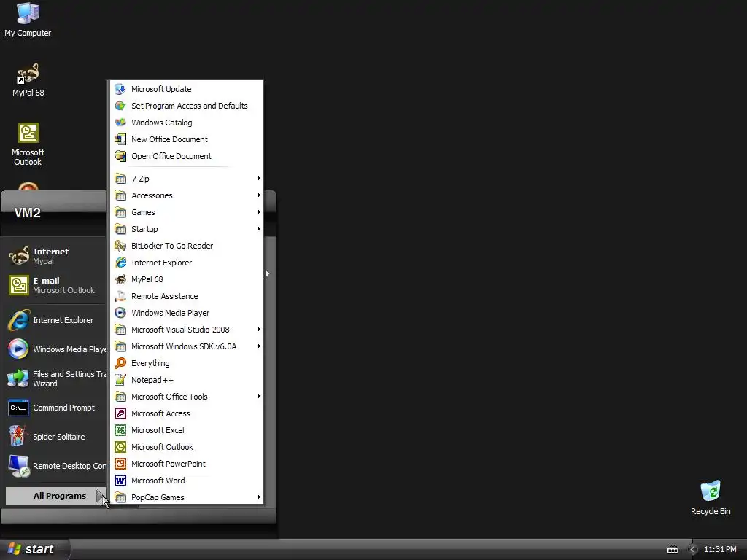
Task: Expand the Games folder submenu
Action: click(187, 212)
